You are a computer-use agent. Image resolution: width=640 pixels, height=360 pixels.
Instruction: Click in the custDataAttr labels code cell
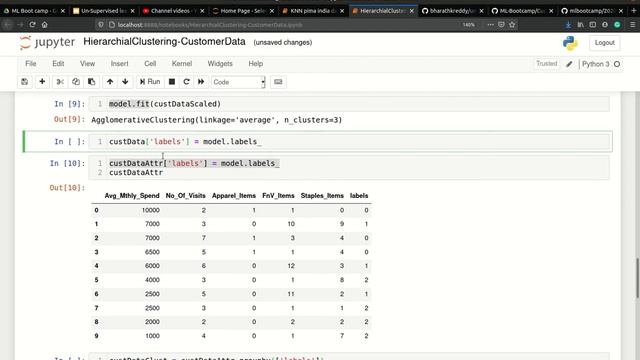[x=349, y=168]
